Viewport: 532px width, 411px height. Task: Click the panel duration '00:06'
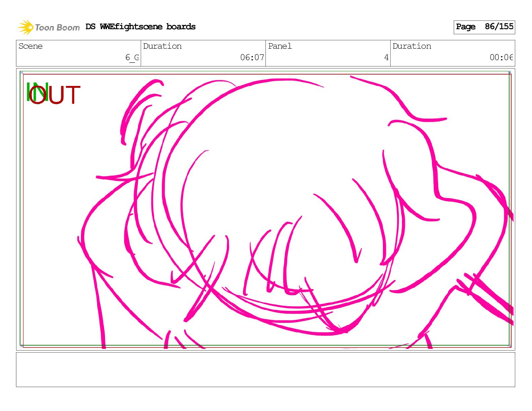[501, 57]
